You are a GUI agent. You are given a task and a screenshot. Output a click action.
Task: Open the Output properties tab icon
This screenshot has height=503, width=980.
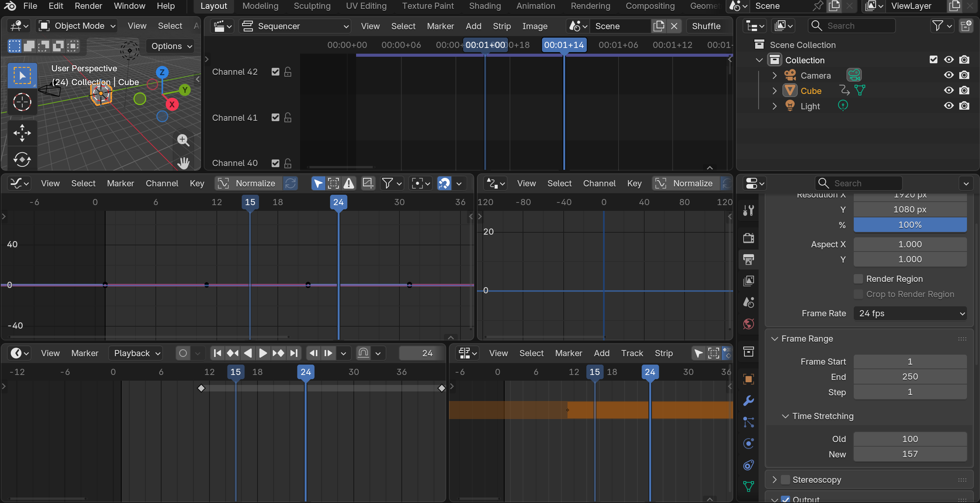coord(748,260)
